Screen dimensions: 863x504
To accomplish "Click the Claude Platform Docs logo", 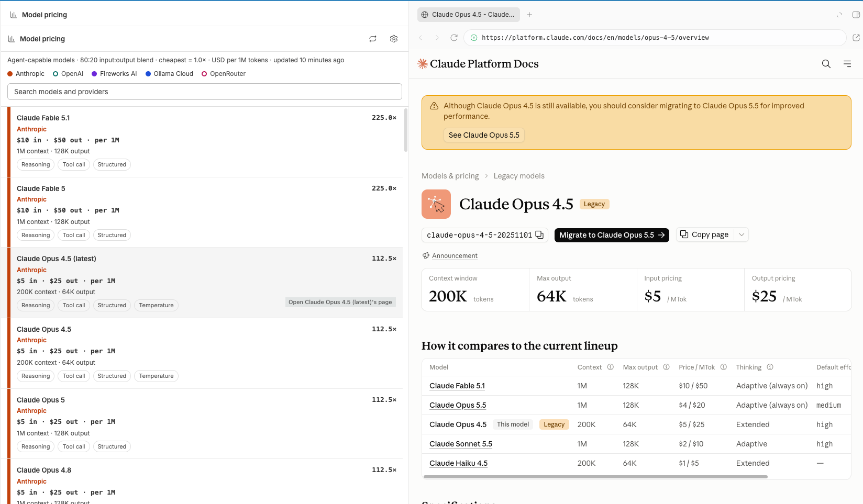I will tap(478, 64).
